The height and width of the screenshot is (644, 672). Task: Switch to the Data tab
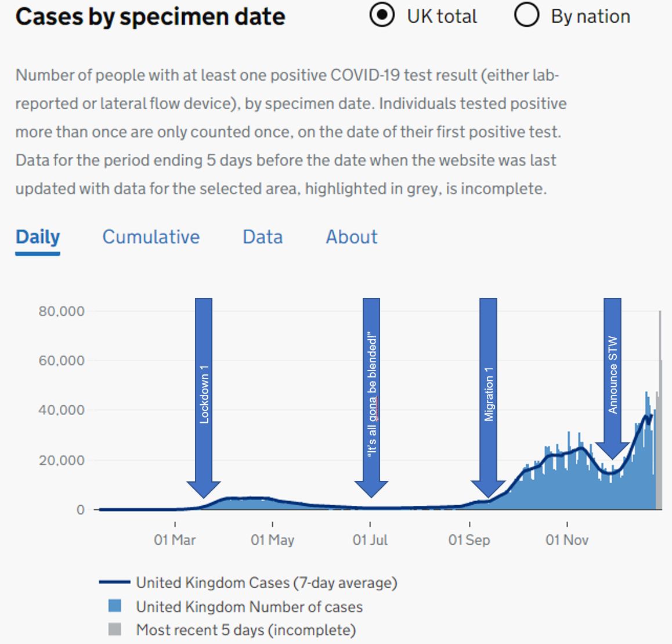point(262,237)
